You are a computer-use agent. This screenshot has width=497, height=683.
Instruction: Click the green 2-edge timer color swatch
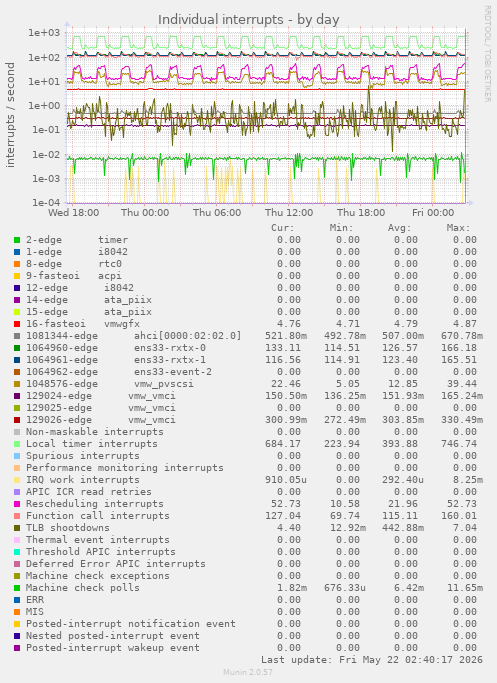click(x=17, y=240)
